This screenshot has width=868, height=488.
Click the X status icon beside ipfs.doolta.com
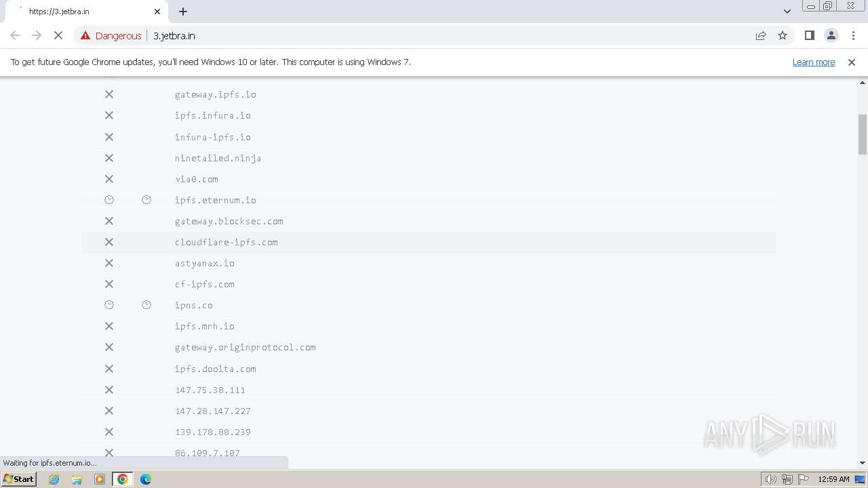tap(109, 369)
